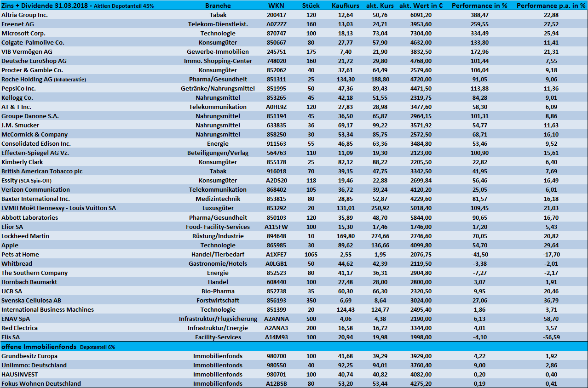Screen dimensions: 588x388
Task: Click the Abbott Laboratories cell
Action: click(30, 217)
